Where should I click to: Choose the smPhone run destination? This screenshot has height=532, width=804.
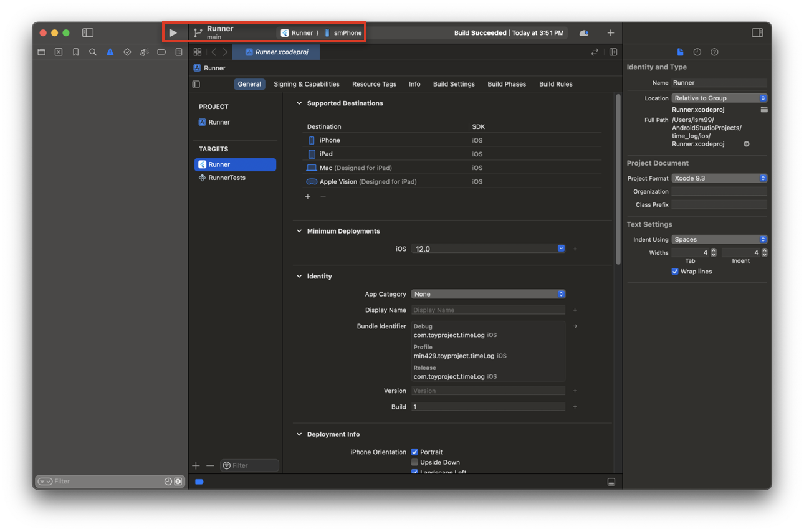coord(343,33)
